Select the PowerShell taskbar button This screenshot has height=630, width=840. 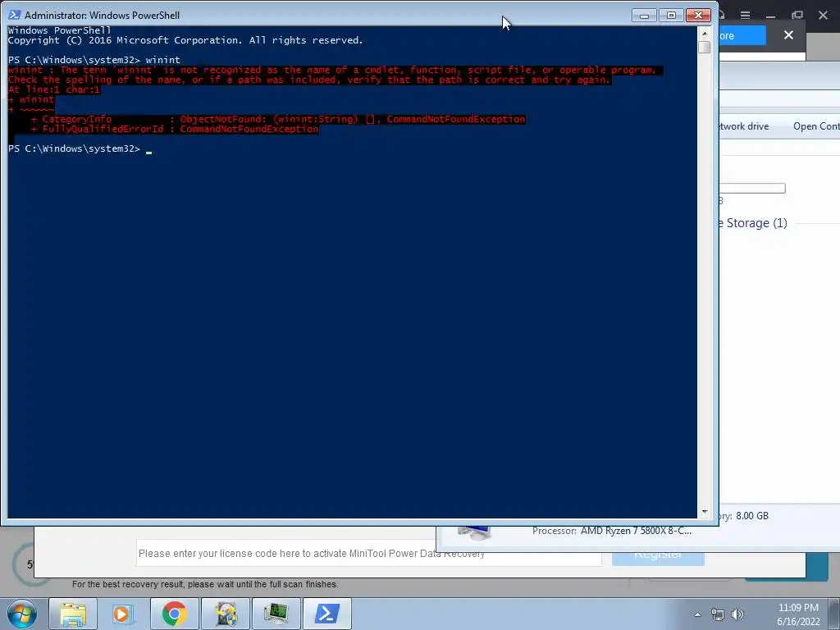tap(327, 614)
